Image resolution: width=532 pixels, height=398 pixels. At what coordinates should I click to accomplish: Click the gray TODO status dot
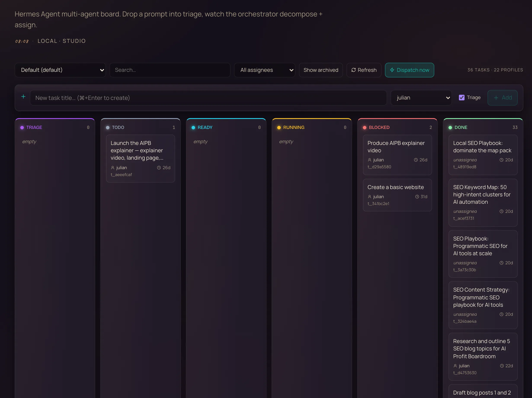108,127
